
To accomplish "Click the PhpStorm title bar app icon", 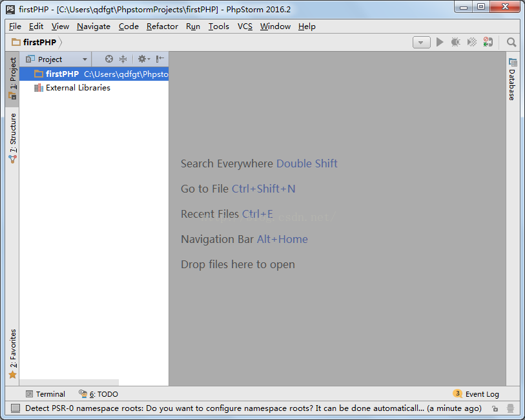I will pos(10,10).
